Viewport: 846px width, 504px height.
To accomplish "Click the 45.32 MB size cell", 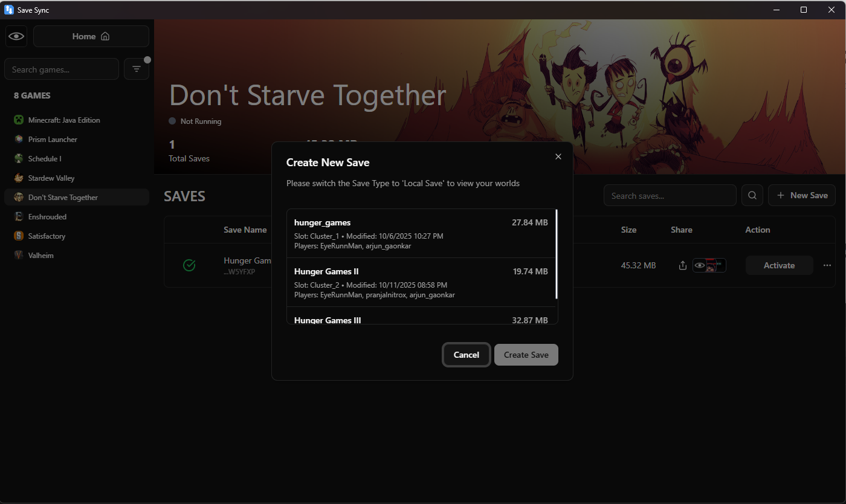I will pyautogui.click(x=638, y=265).
